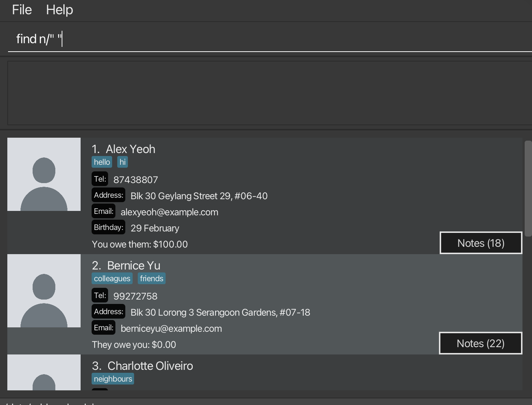Open the Help menu

pyautogui.click(x=59, y=10)
